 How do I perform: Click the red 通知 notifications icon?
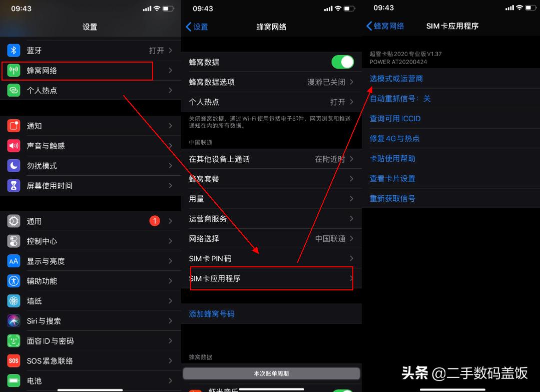[14, 126]
